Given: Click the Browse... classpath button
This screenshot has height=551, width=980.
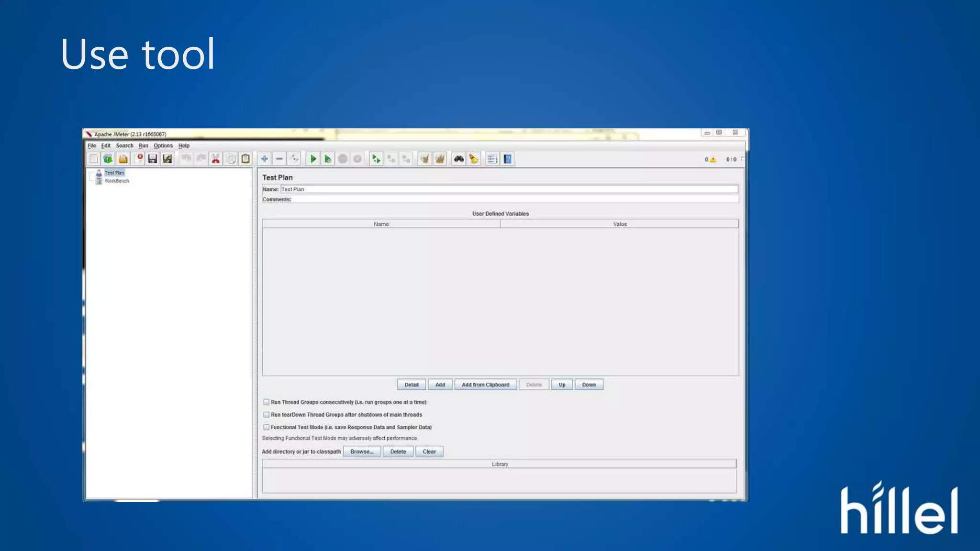Looking at the screenshot, I should coord(362,452).
